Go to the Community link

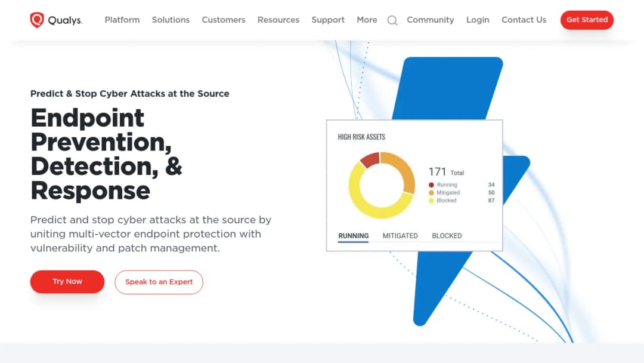point(431,20)
